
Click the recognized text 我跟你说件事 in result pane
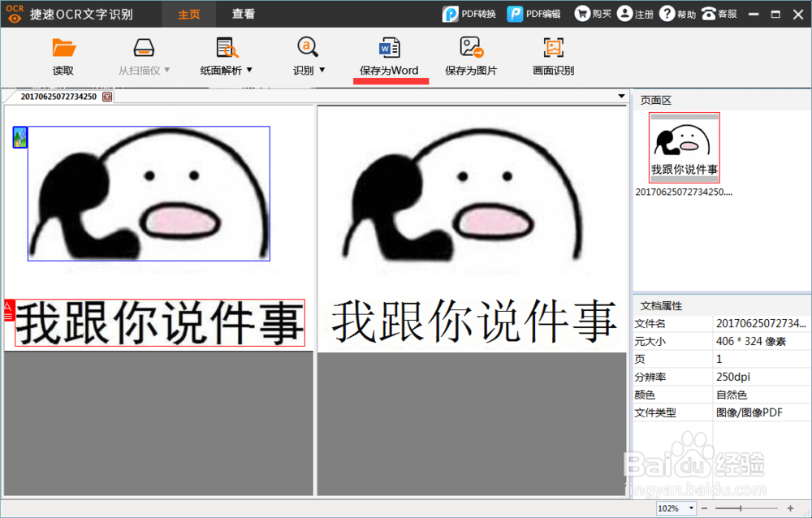[x=474, y=322]
